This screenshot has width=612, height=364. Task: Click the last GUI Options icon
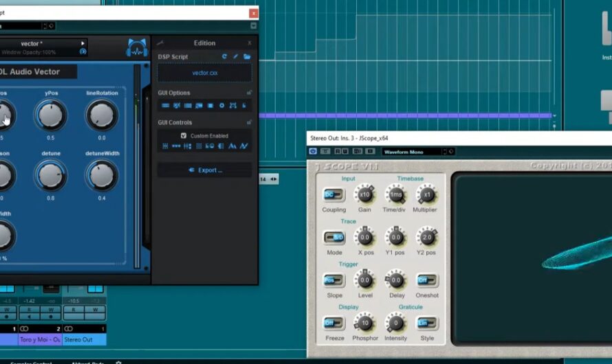244,106
